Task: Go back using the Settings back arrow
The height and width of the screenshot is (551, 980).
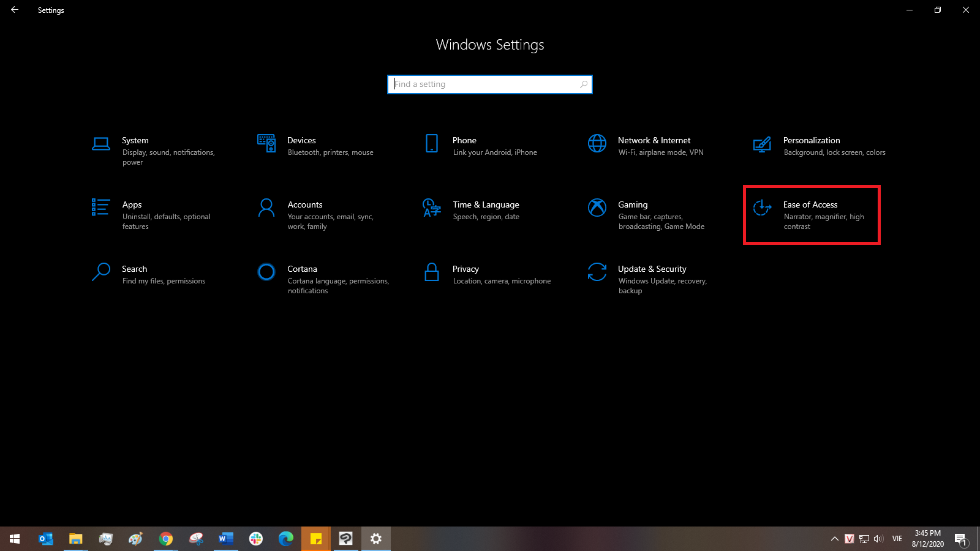Action: point(15,10)
